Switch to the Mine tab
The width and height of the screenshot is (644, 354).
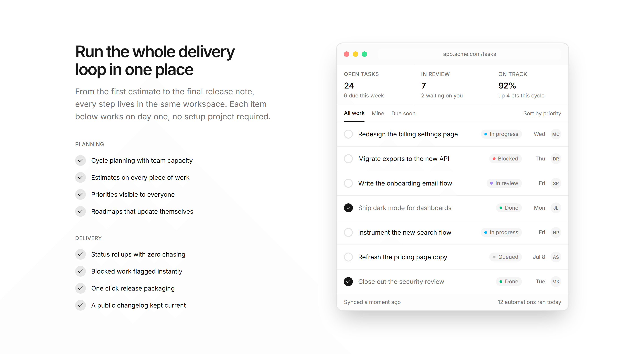pyautogui.click(x=378, y=114)
